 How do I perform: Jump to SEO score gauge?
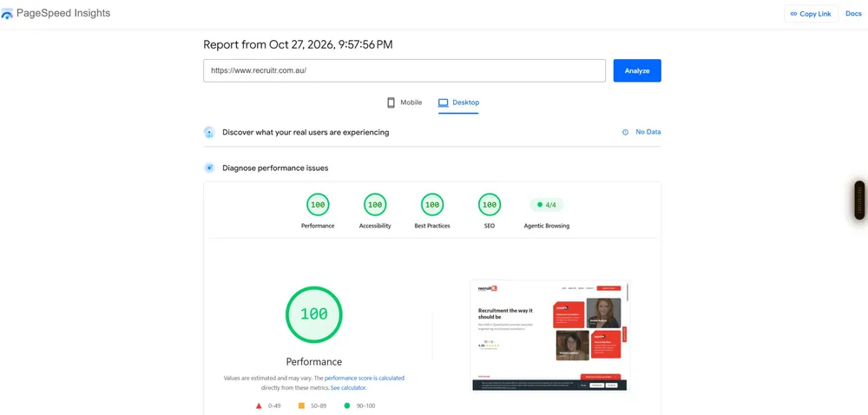490,205
